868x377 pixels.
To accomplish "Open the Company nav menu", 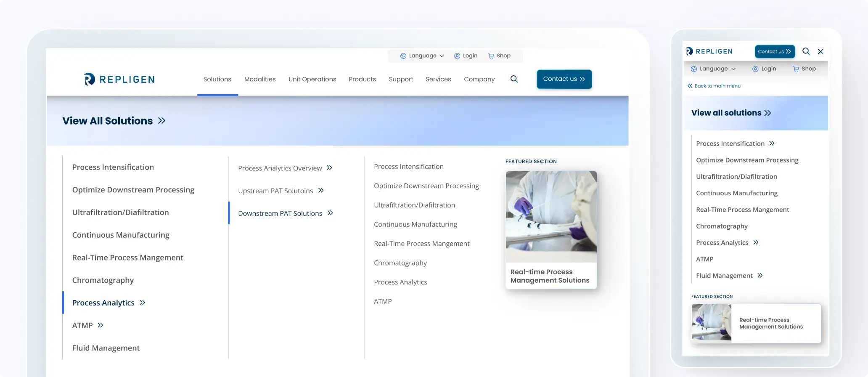I will (x=479, y=79).
